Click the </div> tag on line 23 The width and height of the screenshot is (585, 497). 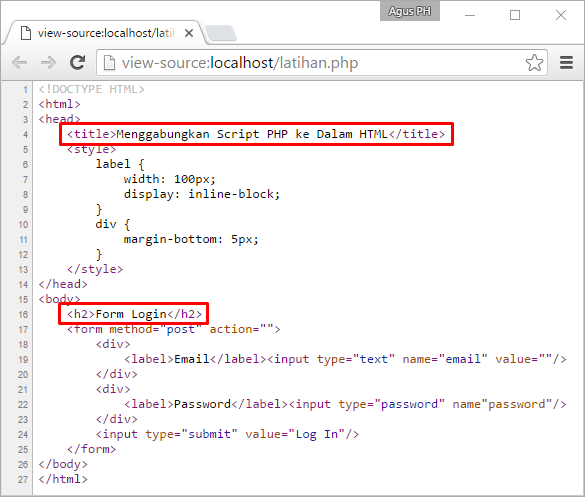(x=116, y=419)
